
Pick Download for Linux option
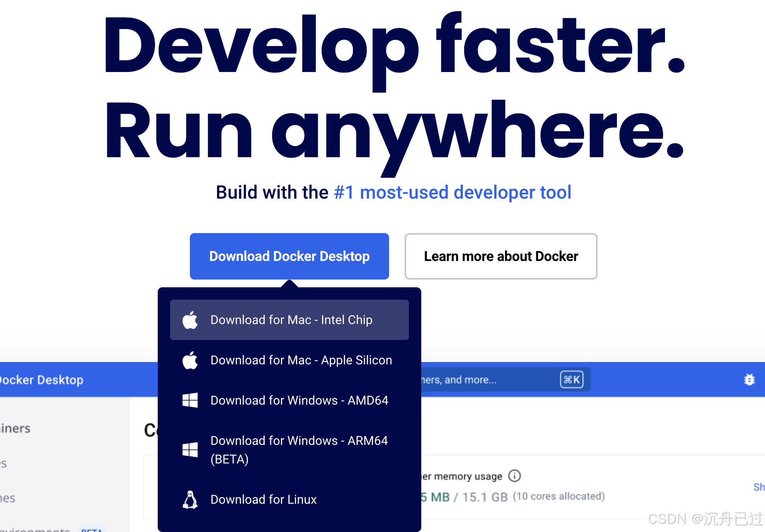(289, 499)
